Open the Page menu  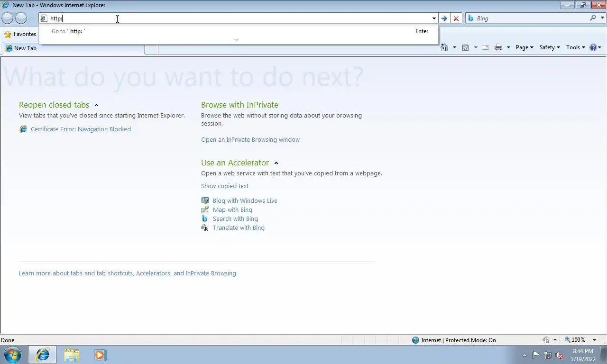524,47
